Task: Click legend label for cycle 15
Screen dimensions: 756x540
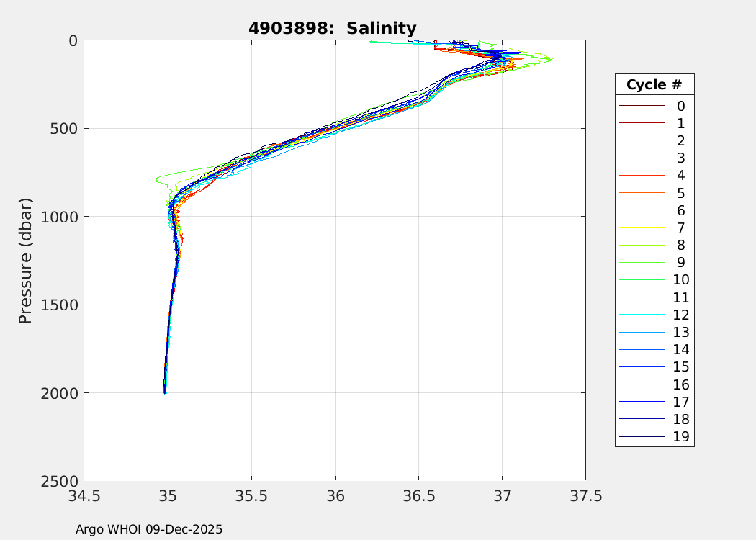Action: (680, 367)
